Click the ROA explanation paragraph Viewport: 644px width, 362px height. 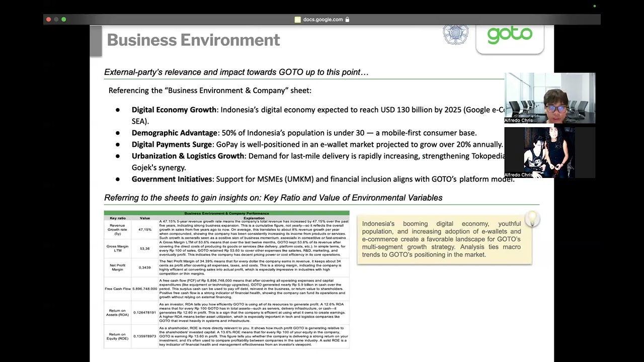[x=254, y=313]
